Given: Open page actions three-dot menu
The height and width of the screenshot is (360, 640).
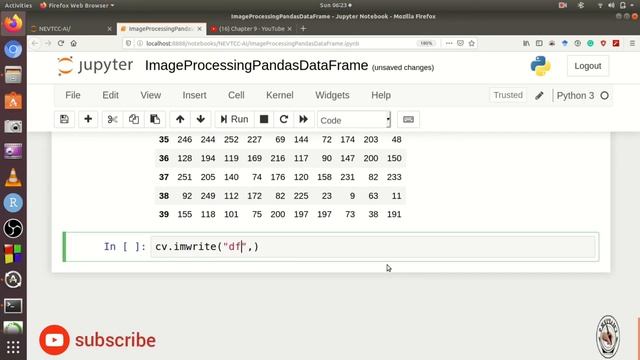Looking at the screenshot, I should [x=449, y=43].
